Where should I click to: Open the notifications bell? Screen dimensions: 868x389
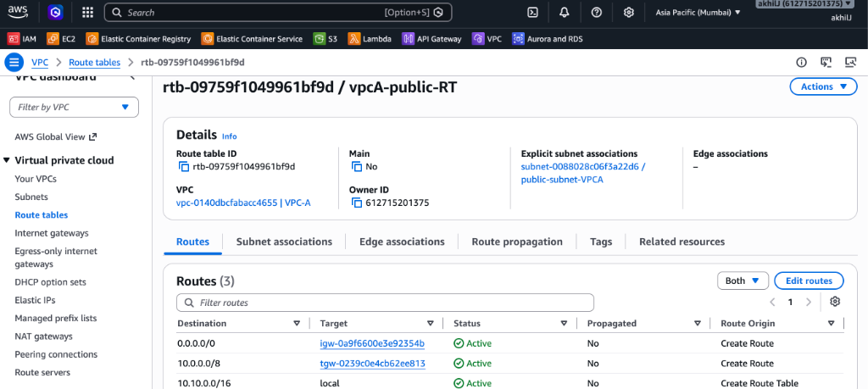[x=564, y=12]
